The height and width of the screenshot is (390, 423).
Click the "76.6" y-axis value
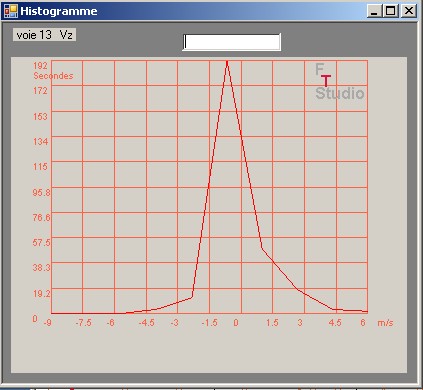point(41,217)
